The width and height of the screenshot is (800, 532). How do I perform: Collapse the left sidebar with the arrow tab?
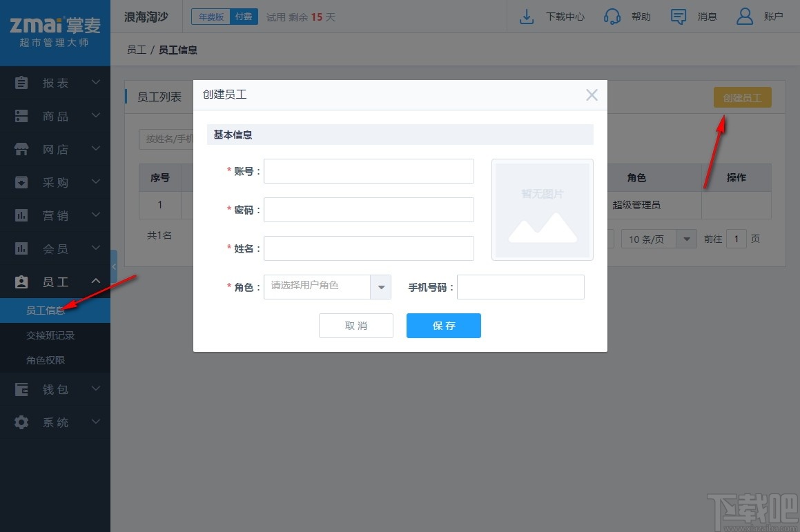[x=114, y=266]
